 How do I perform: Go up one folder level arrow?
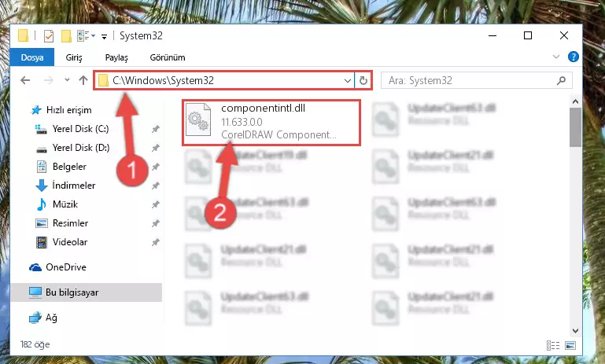coord(83,80)
